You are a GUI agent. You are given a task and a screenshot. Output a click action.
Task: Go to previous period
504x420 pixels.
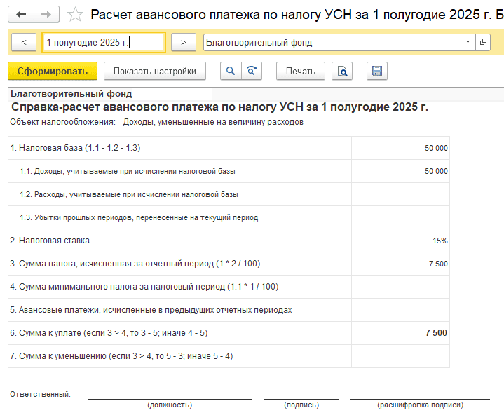(x=24, y=42)
